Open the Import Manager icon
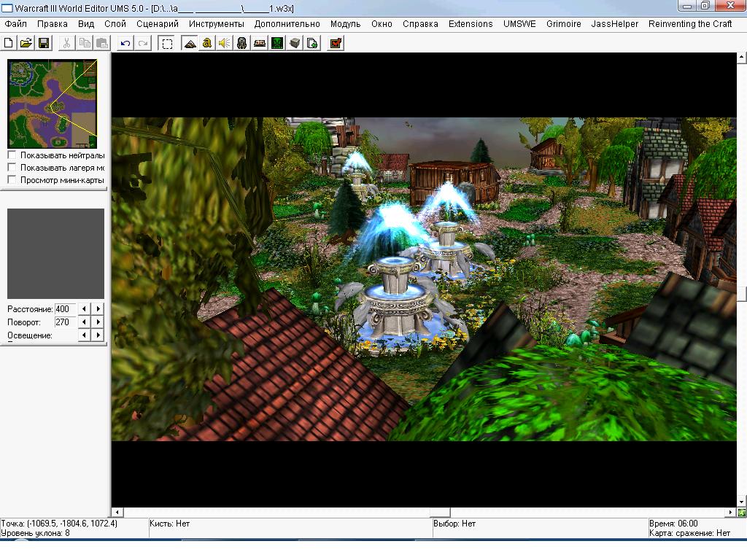The height and width of the screenshot is (560, 747). pos(312,43)
